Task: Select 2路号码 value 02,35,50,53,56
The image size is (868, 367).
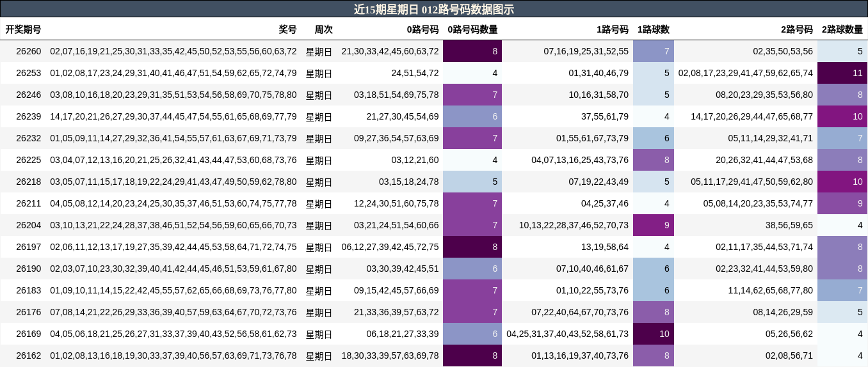Action: click(783, 51)
